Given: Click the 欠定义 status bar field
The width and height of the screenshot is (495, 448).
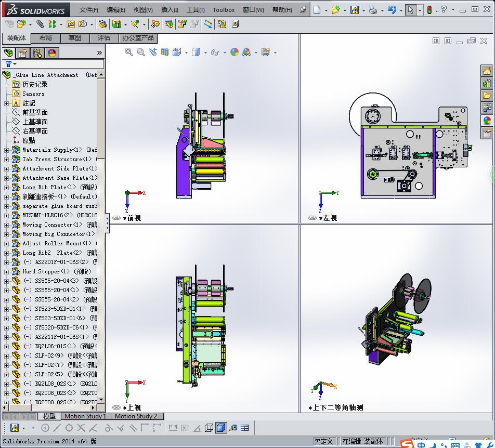Looking at the screenshot, I should pyautogui.click(x=323, y=441).
